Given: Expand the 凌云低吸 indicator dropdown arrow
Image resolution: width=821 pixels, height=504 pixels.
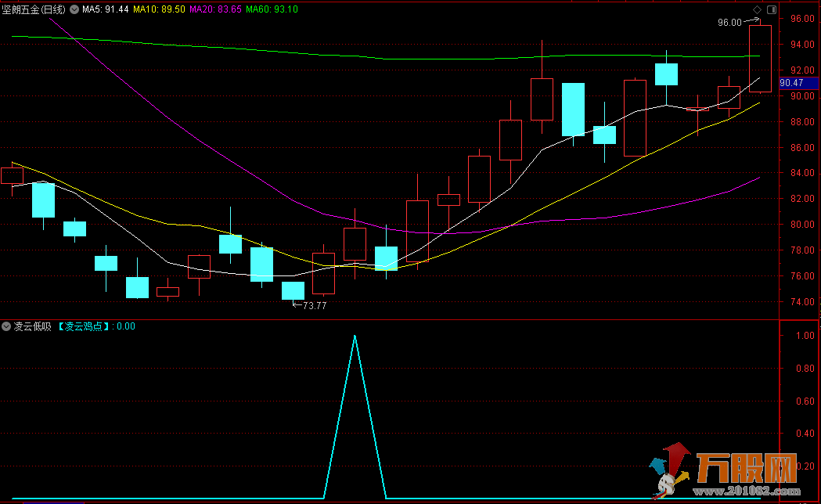Looking at the screenshot, I should (x=6, y=326).
